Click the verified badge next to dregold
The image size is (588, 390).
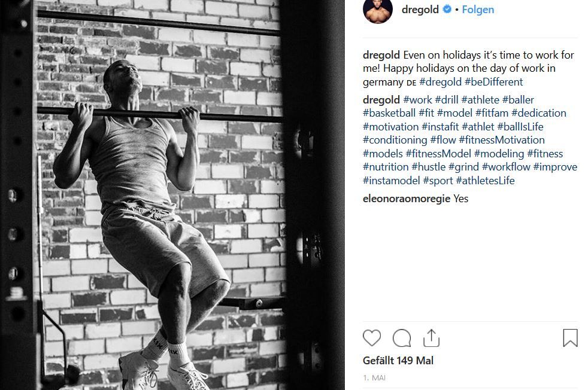click(447, 9)
